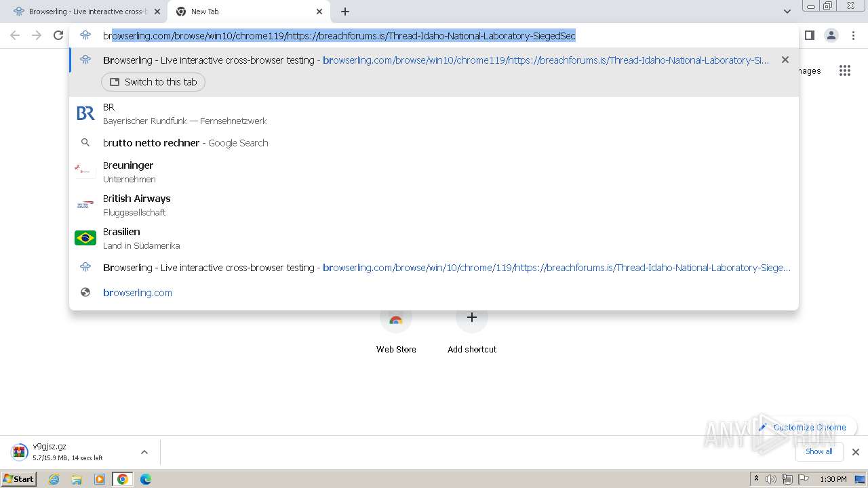Open a new tab with plus button

pos(345,12)
